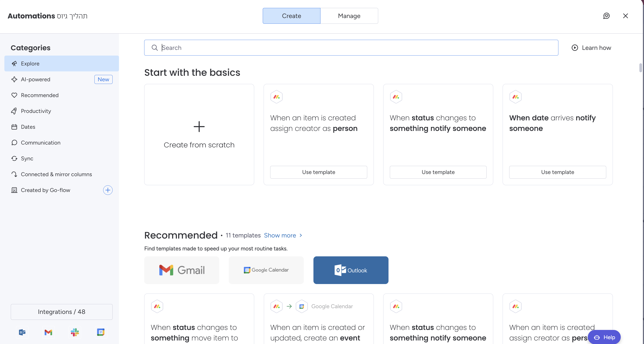Click the search magnifier icon
Viewport: 644px width, 344px height.
(x=155, y=47)
